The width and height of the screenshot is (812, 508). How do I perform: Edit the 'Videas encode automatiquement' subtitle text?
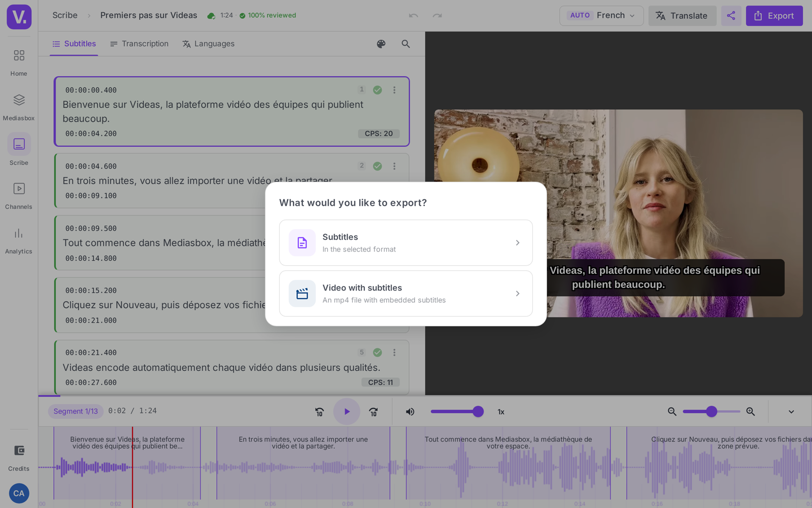[221, 368]
